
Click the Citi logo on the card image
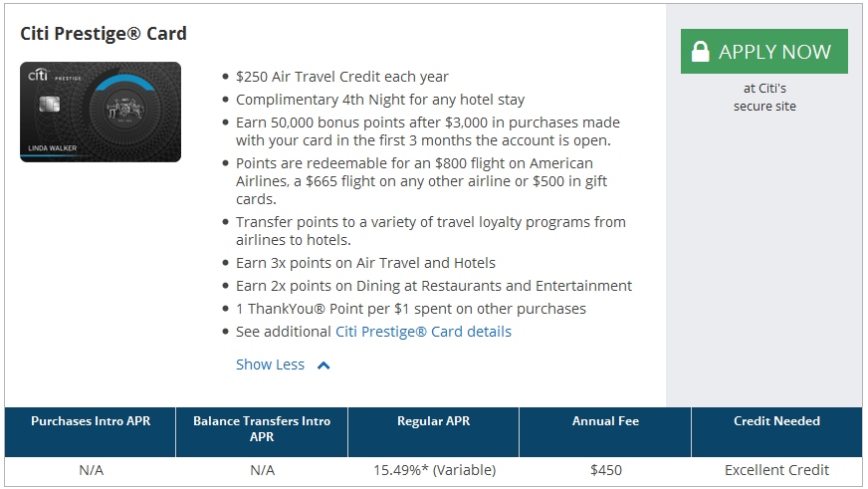38,75
